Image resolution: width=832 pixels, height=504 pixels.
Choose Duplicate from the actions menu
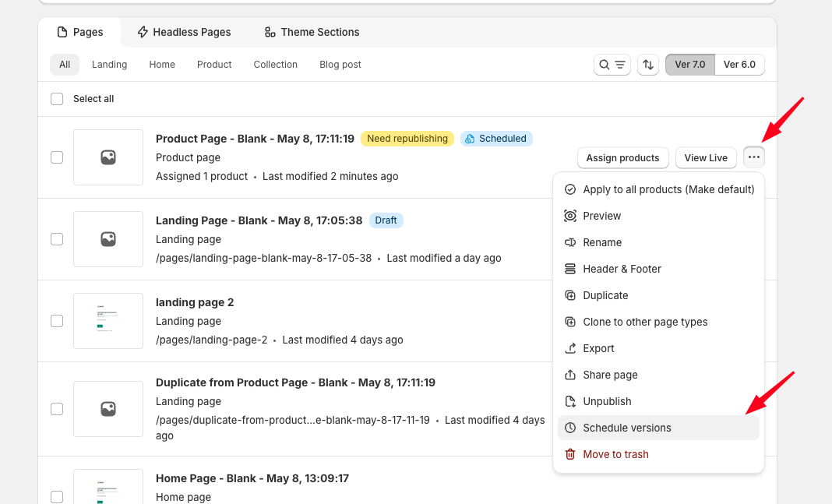tap(658, 295)
